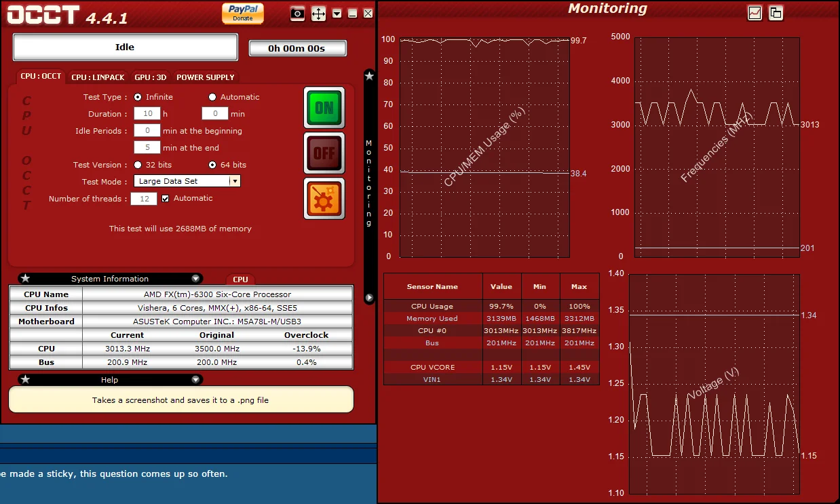This screenshot has width=840, height=504.
Task: Click the AMD FX(tm)-6300 Six-Core Processor text
Action: [x=217, y=294]
